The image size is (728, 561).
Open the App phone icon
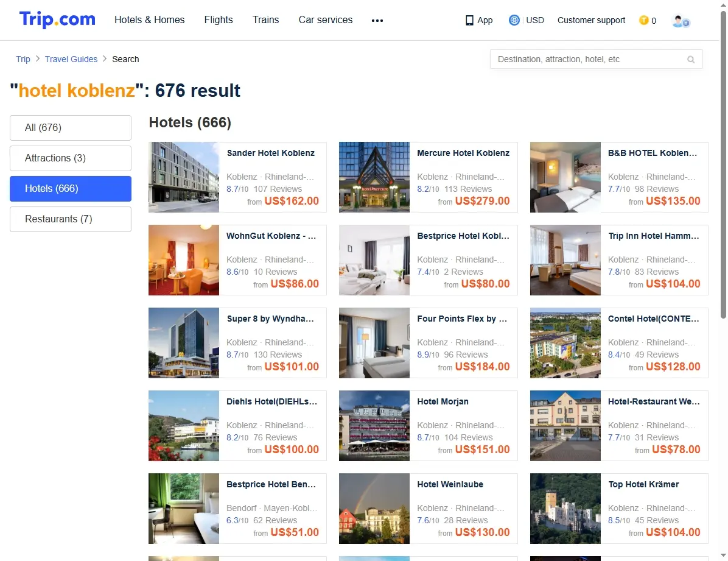point(469,21)
